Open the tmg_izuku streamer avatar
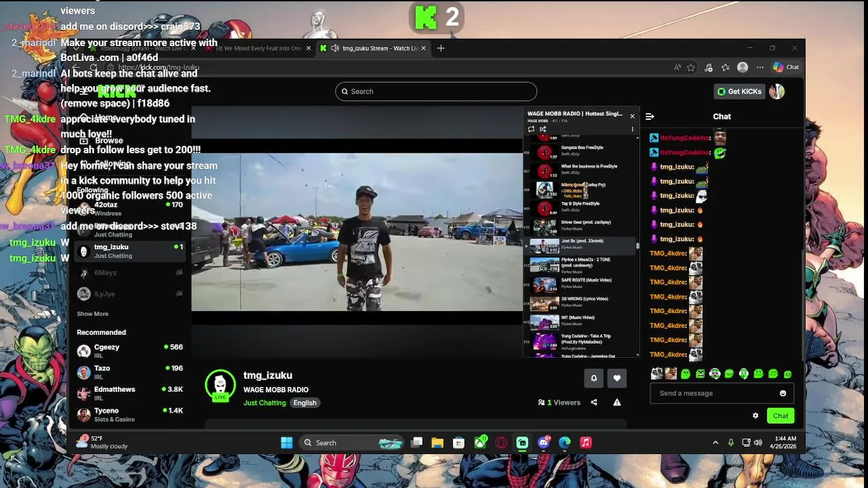Screen dimensions: 868x488 point(220,385)
